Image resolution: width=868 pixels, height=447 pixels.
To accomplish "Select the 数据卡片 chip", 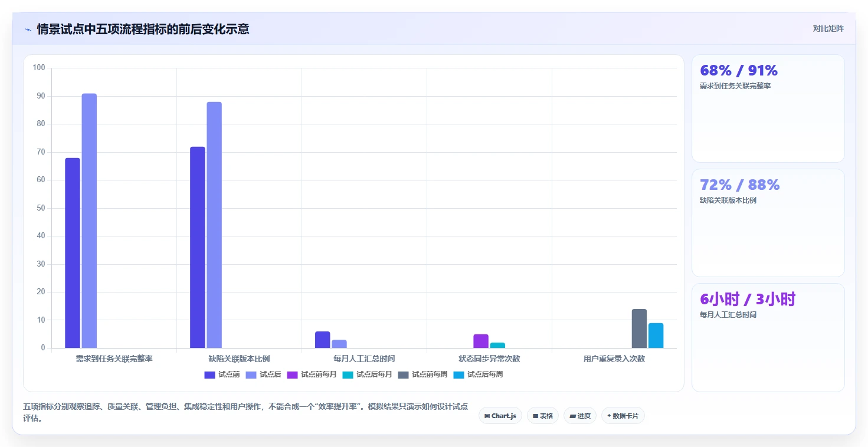I will tap(623, 416).
